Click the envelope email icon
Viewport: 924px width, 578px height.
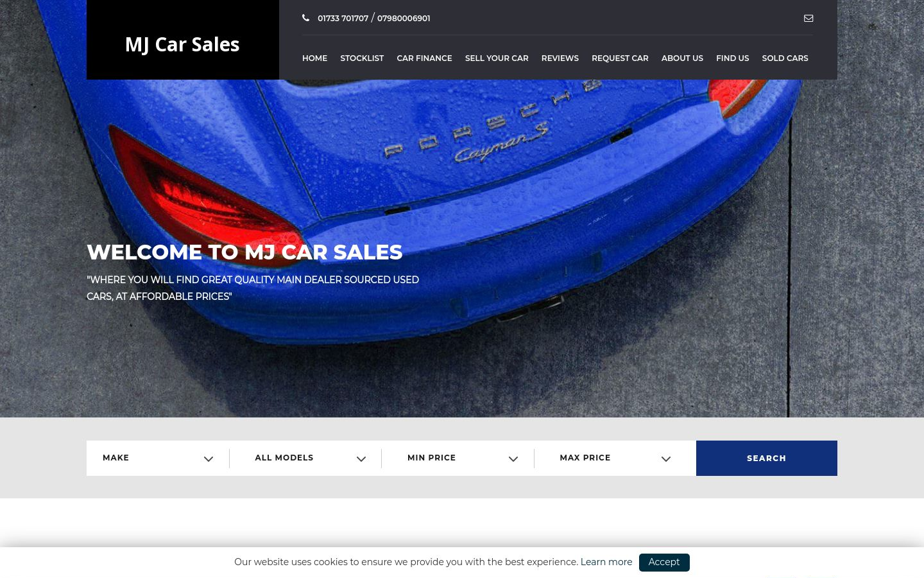pos(809,18)
